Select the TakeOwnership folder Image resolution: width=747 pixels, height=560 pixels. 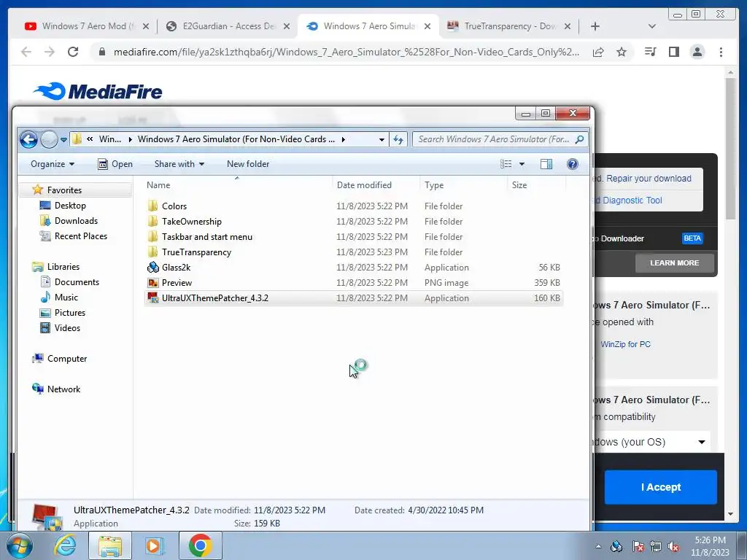192,222
